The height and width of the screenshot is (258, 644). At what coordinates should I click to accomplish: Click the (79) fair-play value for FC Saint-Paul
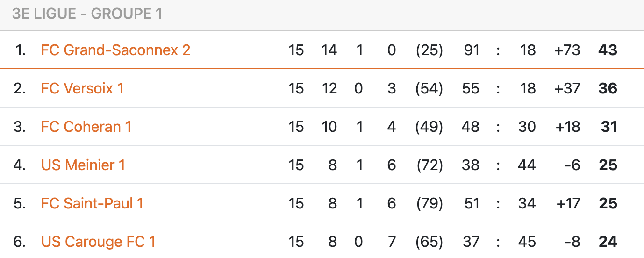click(x=429, y=203)
